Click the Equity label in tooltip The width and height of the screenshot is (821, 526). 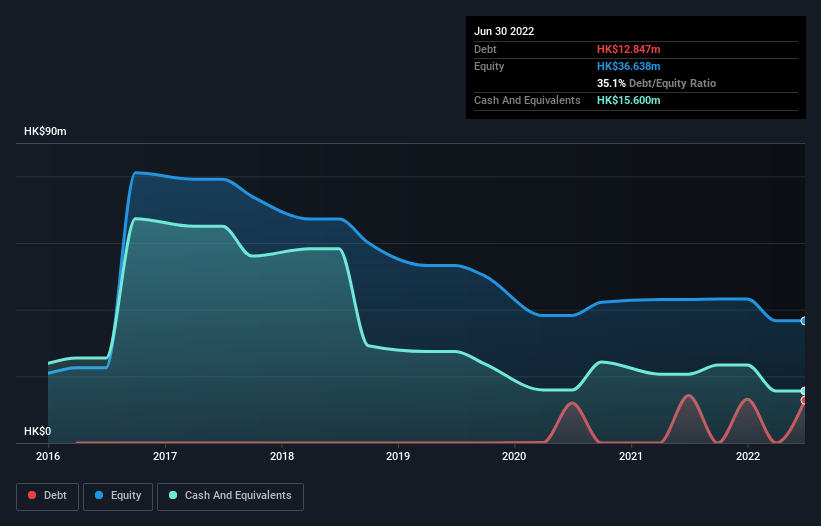click(489, 66)
